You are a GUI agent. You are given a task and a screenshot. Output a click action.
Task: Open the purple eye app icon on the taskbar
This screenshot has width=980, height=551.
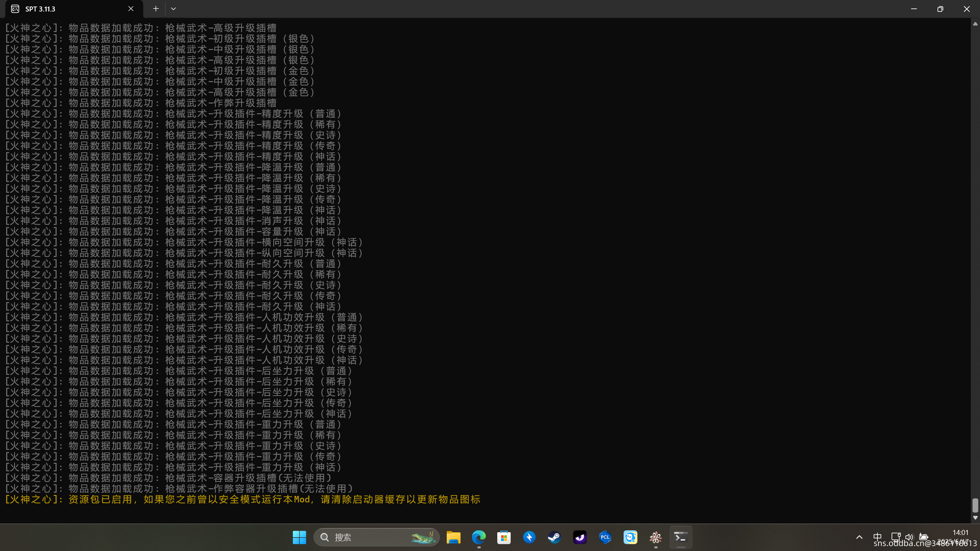(x=580, y=537)
